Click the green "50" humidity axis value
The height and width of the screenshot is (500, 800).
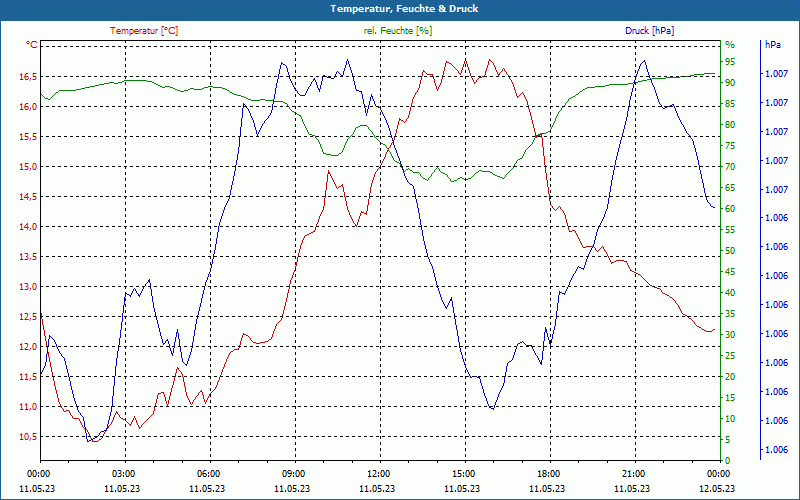(x=730, y=251)
